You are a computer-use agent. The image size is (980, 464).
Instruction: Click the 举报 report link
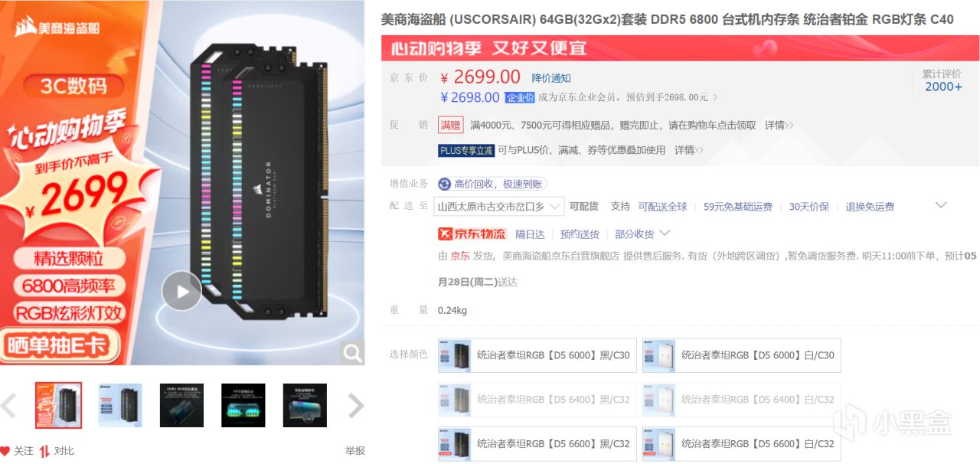pos(355,451)
